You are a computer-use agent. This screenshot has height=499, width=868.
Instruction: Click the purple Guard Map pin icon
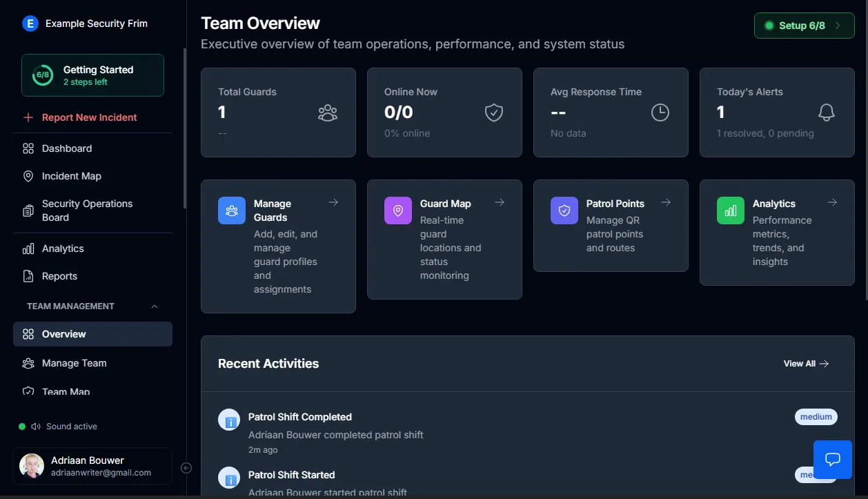tap(398, 211)
